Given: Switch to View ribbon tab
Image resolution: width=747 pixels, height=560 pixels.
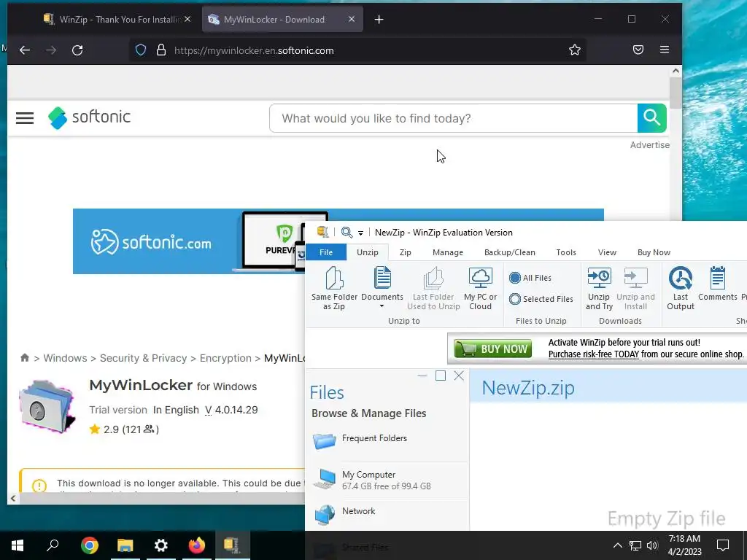Looking at the screenshot, I should 607,252.
